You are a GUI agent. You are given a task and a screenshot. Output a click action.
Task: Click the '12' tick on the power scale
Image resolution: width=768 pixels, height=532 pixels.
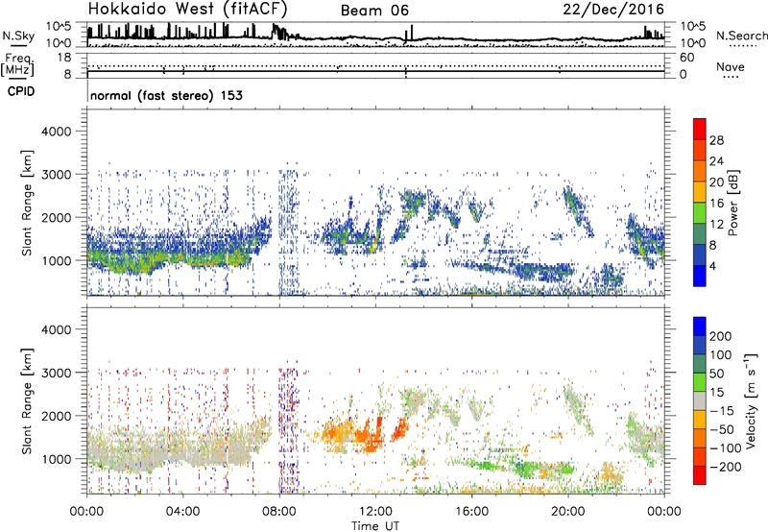(716, 225)
